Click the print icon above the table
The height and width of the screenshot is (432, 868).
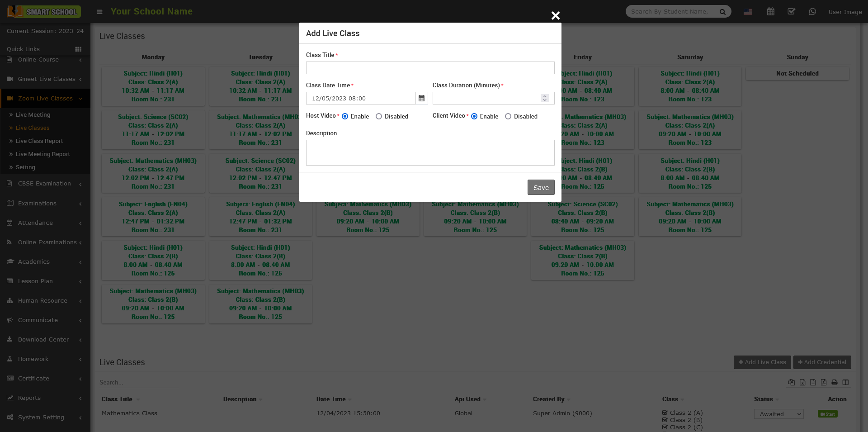tap(835, 382)
